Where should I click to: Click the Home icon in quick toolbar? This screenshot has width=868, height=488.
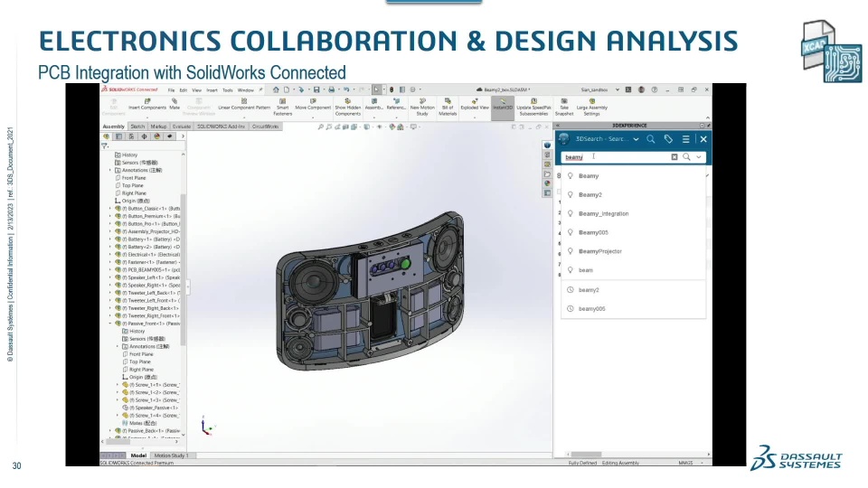coord(276,89)
